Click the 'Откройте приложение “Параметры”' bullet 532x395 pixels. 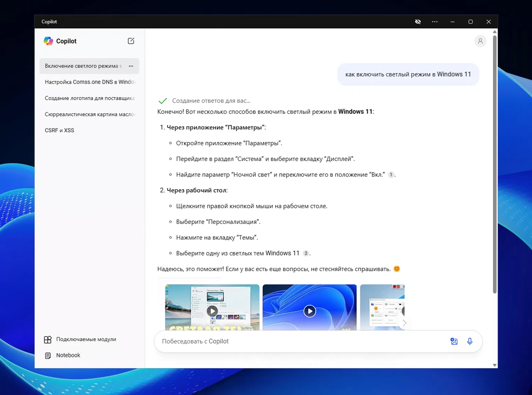click(229, 143)
